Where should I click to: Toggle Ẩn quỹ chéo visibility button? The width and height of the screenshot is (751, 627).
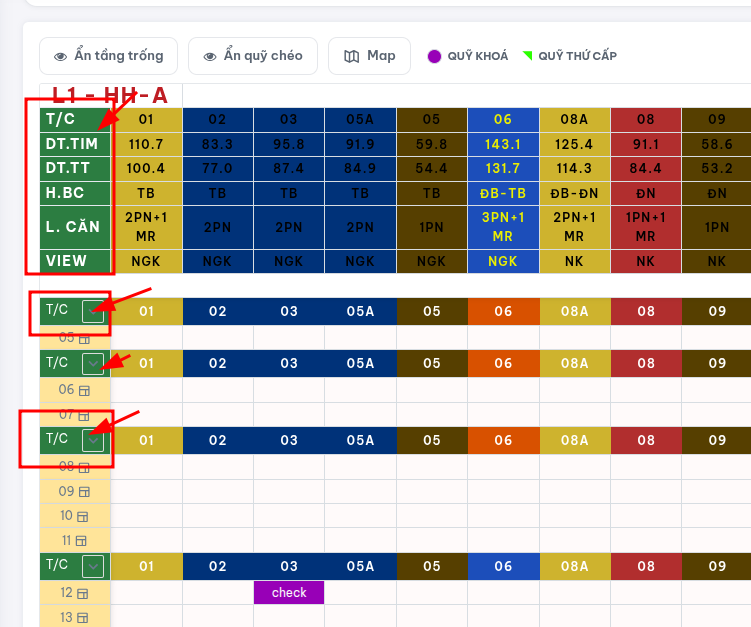point(253,56)
